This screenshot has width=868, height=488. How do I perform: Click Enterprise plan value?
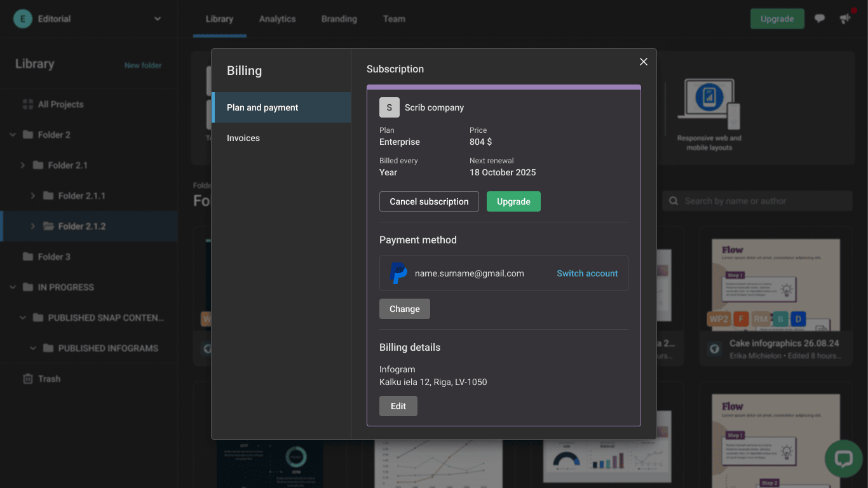[400, 142]
